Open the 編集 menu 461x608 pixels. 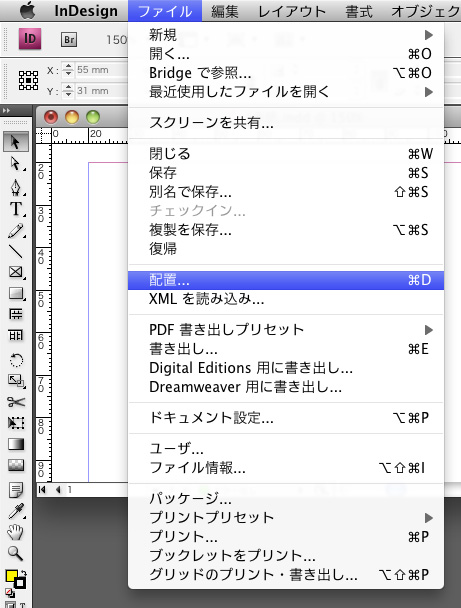225,11
